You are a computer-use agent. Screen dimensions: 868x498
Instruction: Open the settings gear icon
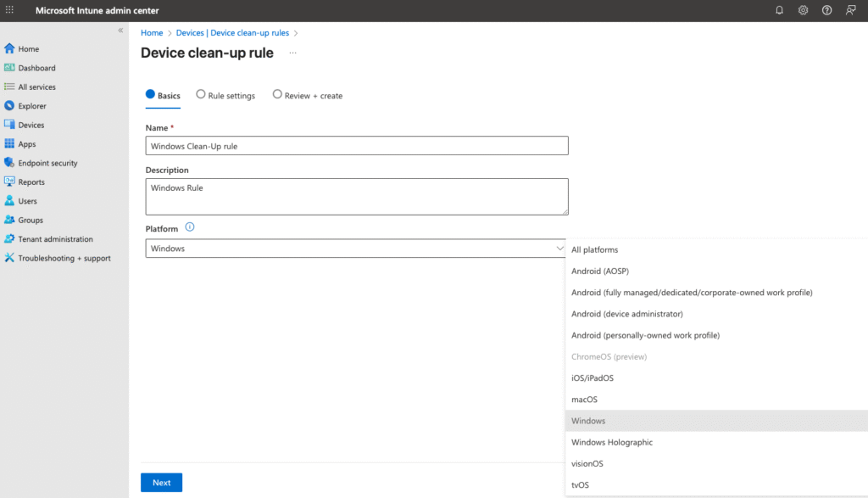[803, 10]
